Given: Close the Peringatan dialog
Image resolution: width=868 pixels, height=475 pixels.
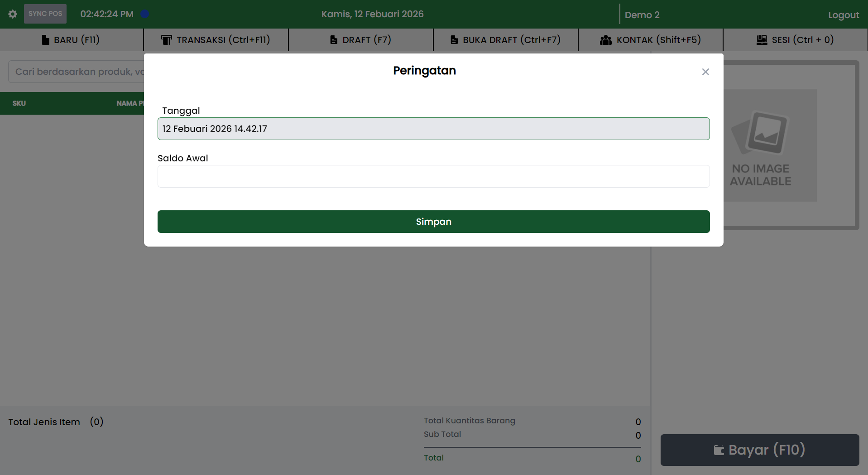Looking at the screenshot, I should pyautogui.click(x=705, y=72).
